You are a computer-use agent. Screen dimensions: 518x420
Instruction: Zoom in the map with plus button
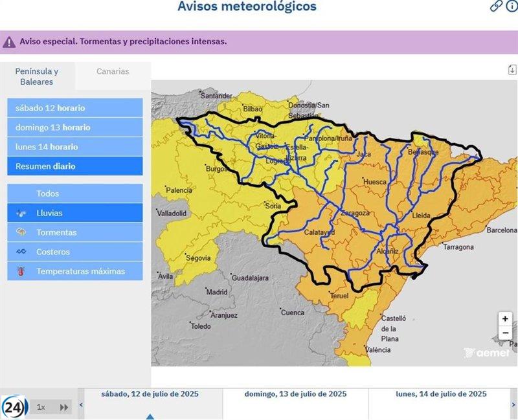click(505, 318)
